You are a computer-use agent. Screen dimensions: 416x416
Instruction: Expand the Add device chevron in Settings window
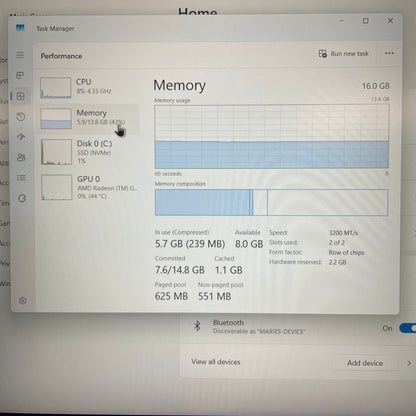(409, 363)
